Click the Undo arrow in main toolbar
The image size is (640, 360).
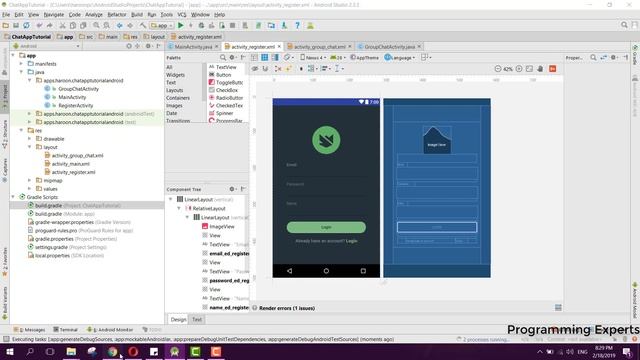(39, 25)
